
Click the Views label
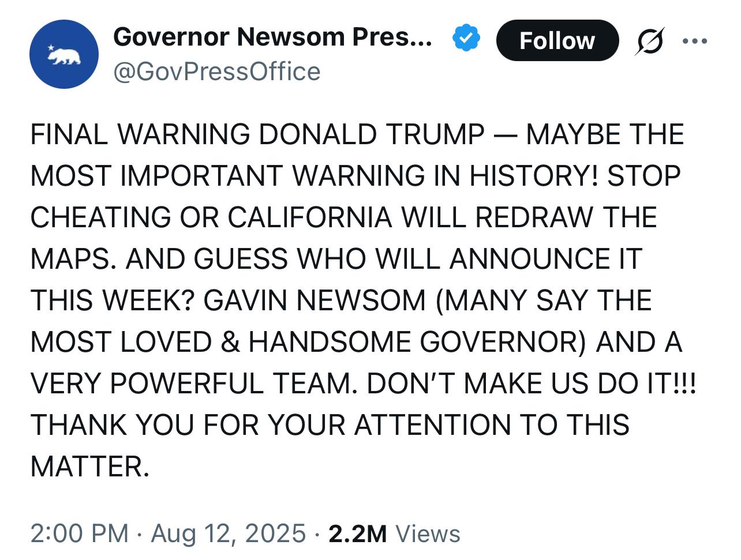pos(428,533)
